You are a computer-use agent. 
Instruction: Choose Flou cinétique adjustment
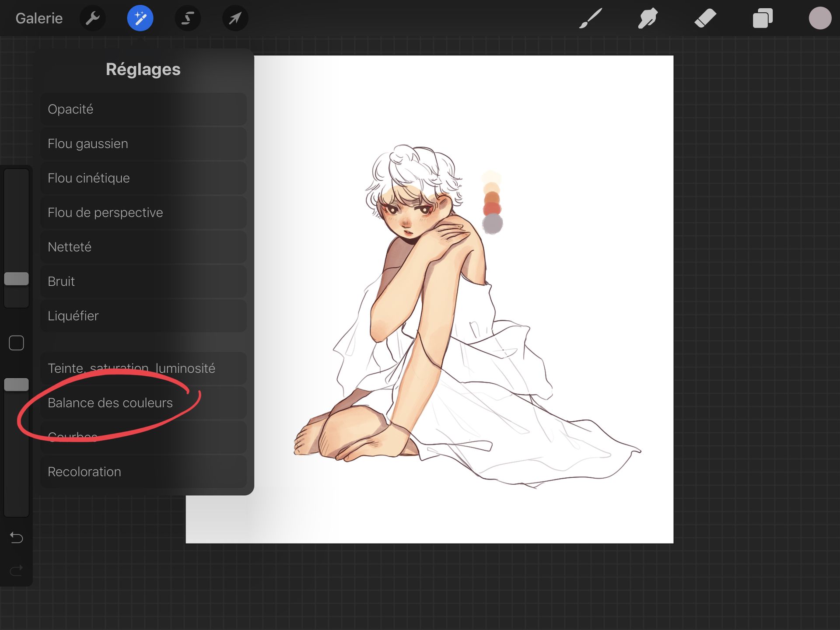coord(143,178)
